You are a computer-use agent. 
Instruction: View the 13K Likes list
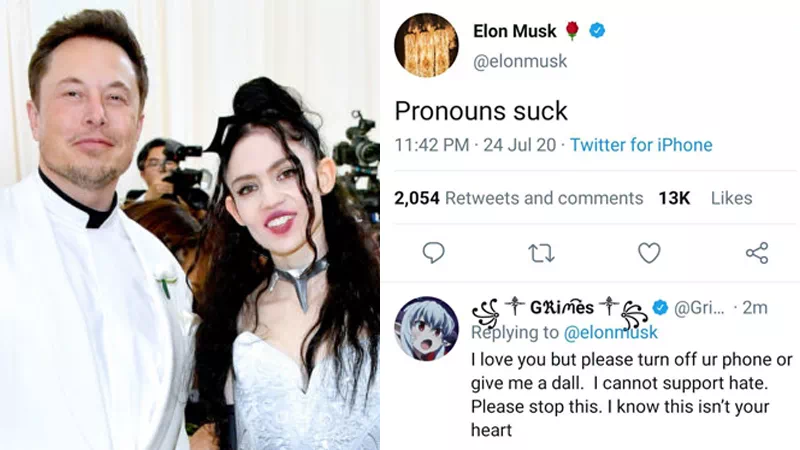pyautogui.click(x=704, y=198)
